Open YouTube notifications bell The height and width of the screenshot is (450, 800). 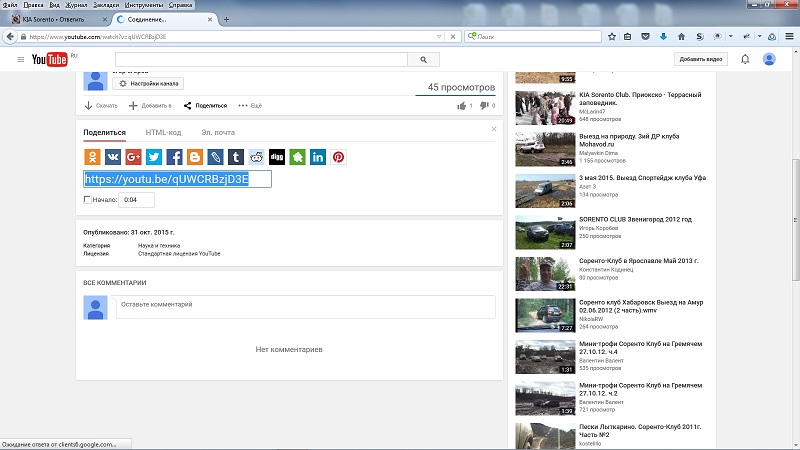tap(745, 60)
